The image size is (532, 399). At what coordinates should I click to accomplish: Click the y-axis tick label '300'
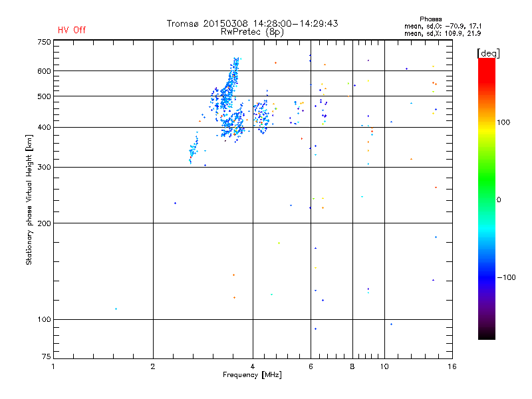[44, 168]
